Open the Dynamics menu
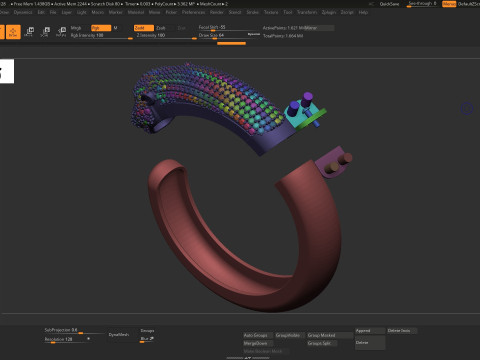Viewport: 480px width, 360px height. [23, 12]
